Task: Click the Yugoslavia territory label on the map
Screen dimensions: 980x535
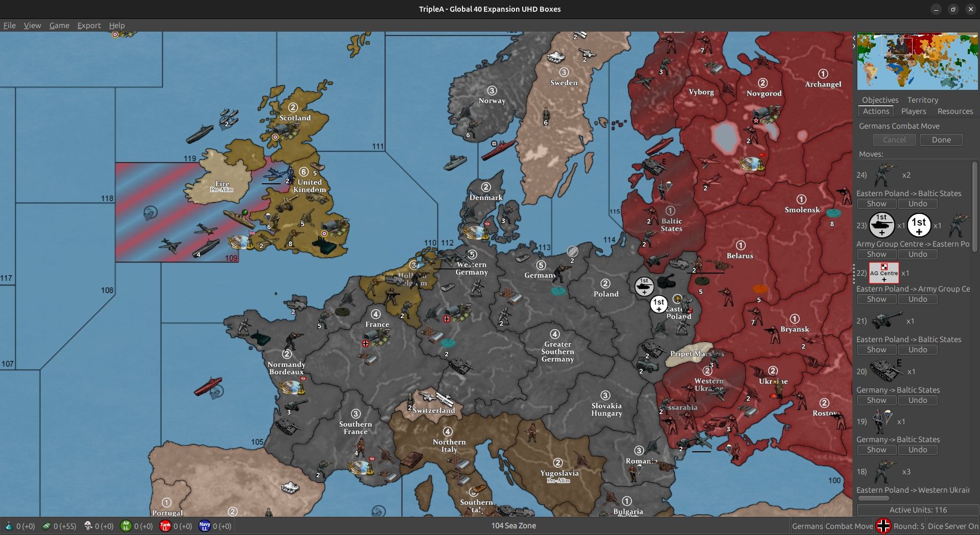Action: [x=559, y=473]
